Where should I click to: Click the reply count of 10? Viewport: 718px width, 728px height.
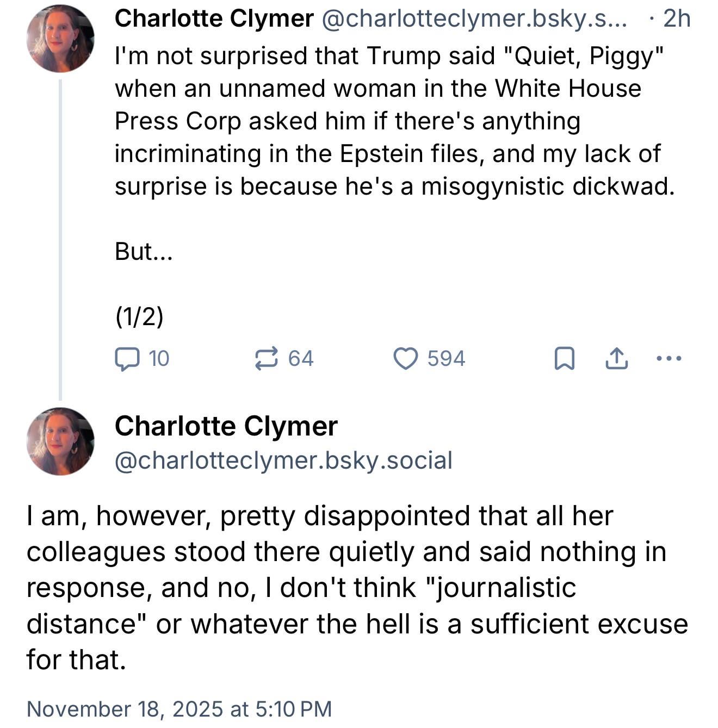159,359
